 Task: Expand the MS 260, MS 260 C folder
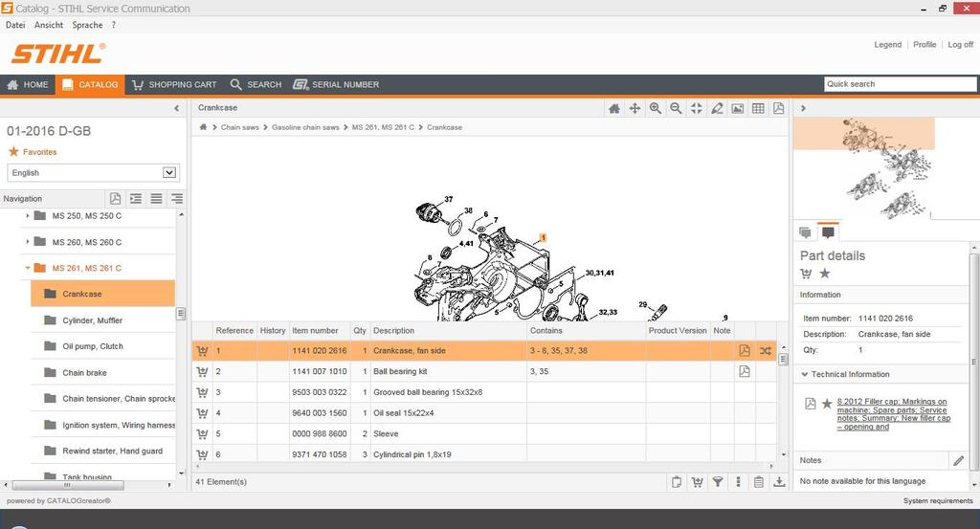pyautogui.click(x=28, y=242)
